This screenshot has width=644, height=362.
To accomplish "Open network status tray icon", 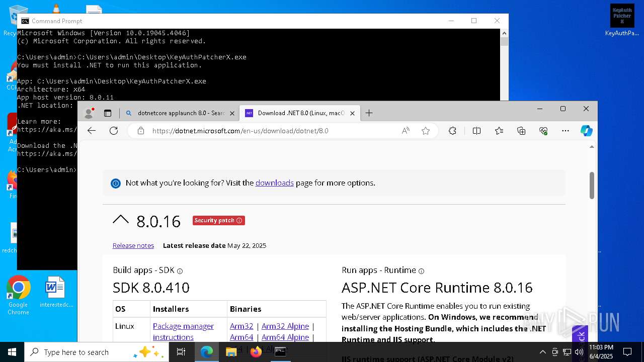I will 567,352.
